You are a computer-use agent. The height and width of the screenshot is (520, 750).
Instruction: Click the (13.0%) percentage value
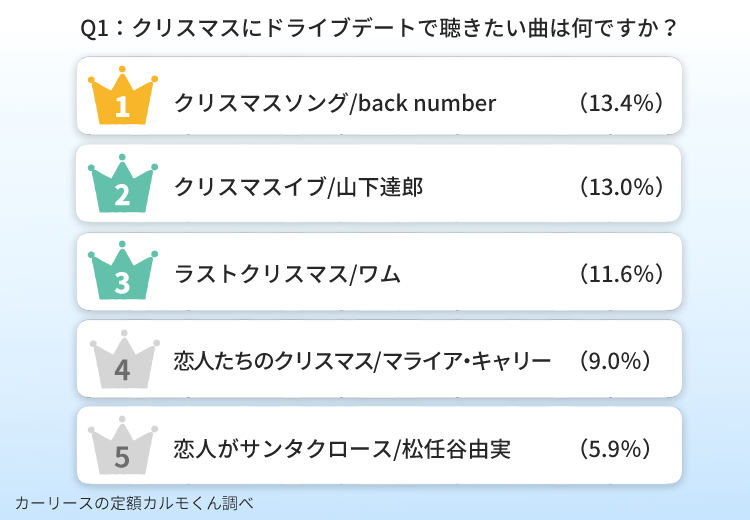tap(621, 187)
